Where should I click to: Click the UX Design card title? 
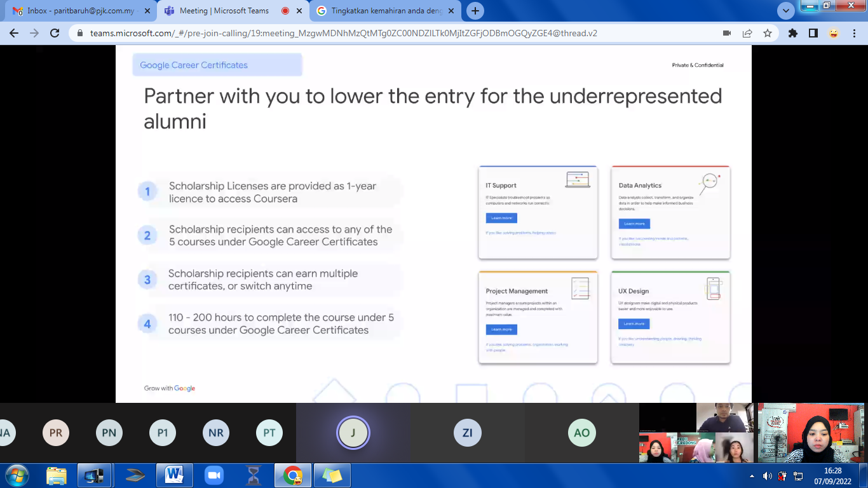pyautogui.click(x=634, y=291)
